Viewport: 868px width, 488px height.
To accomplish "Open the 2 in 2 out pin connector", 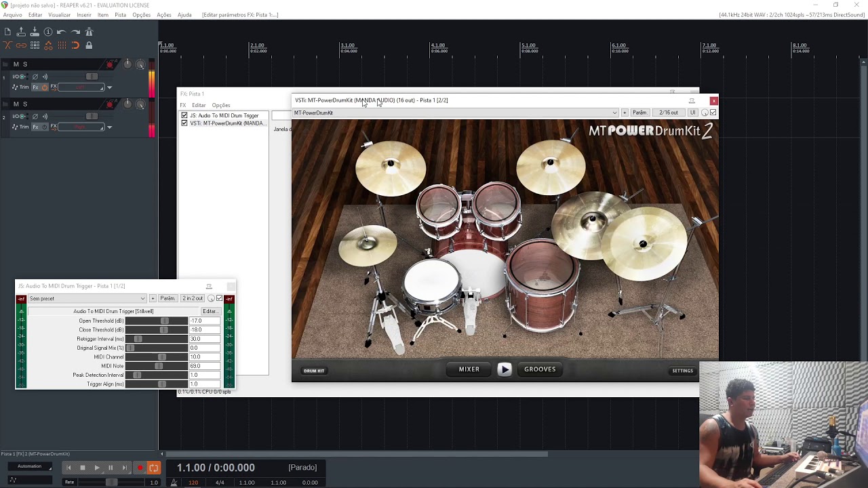I will tap(192, 298).
